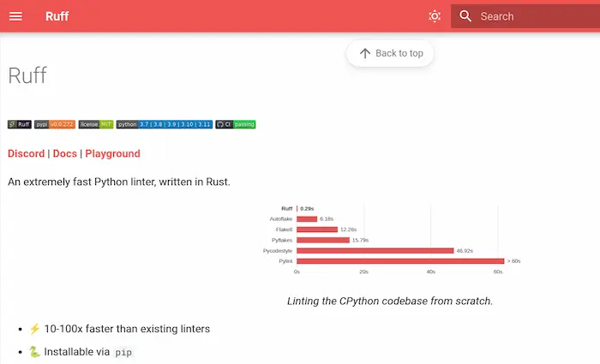Click the magnifying glass search icon
The image size is (600, 364).
point(465,16)
